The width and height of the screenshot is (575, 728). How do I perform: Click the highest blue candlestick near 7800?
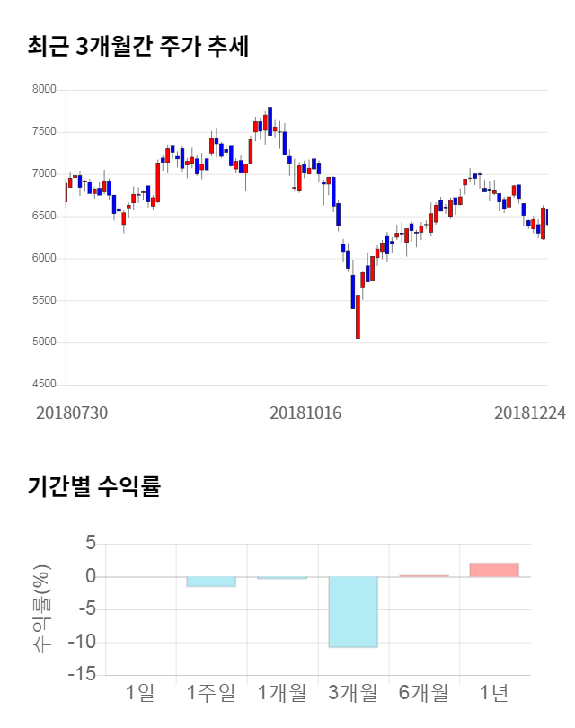pos(270,120)
